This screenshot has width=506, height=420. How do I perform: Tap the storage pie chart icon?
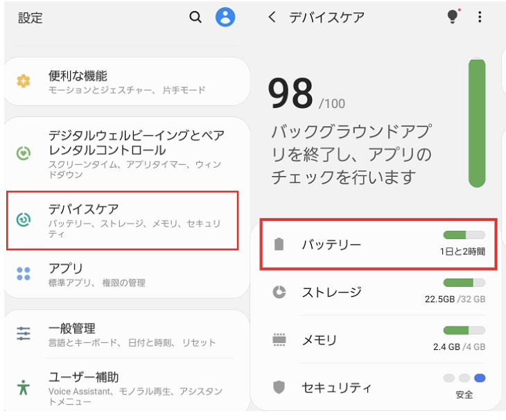(279, 292)
